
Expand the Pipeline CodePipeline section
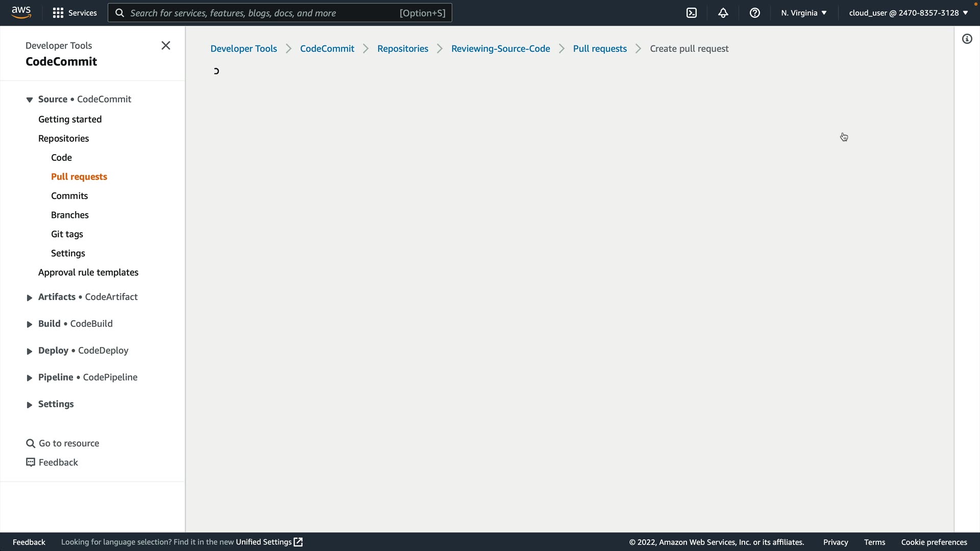coord(30,378)
